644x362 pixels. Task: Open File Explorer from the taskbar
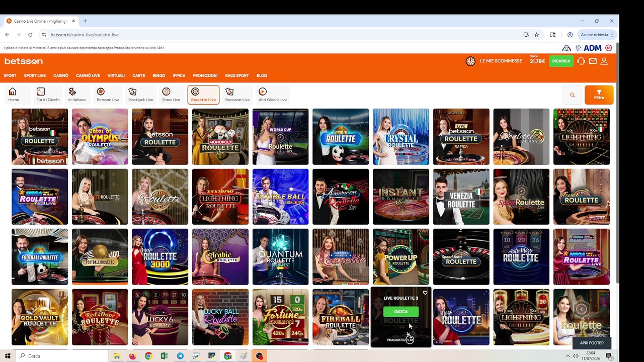[x=117, y=356]
